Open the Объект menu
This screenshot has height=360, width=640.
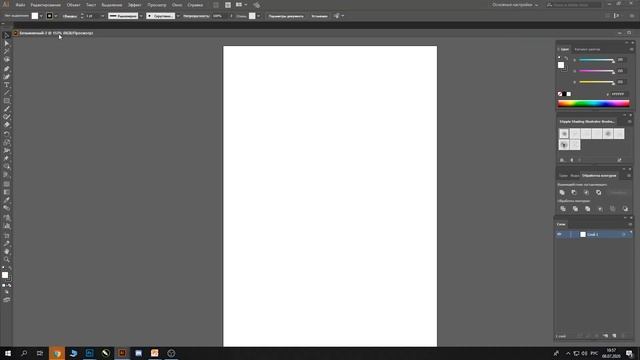coord(73,5)
